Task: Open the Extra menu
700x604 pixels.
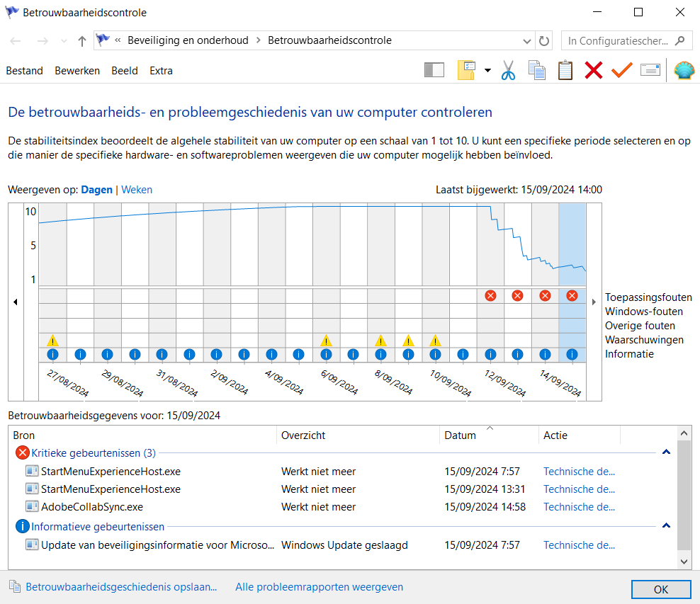Action: point(161,71)
